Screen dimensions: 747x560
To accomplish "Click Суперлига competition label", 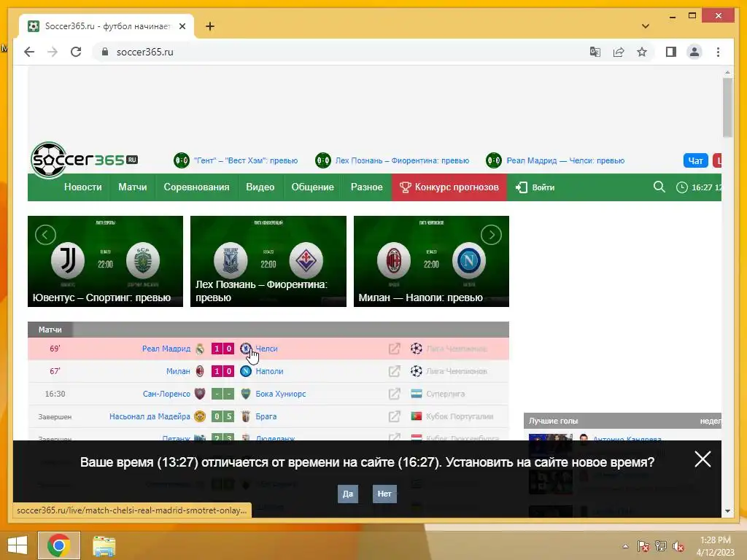I will click(446, 394).
